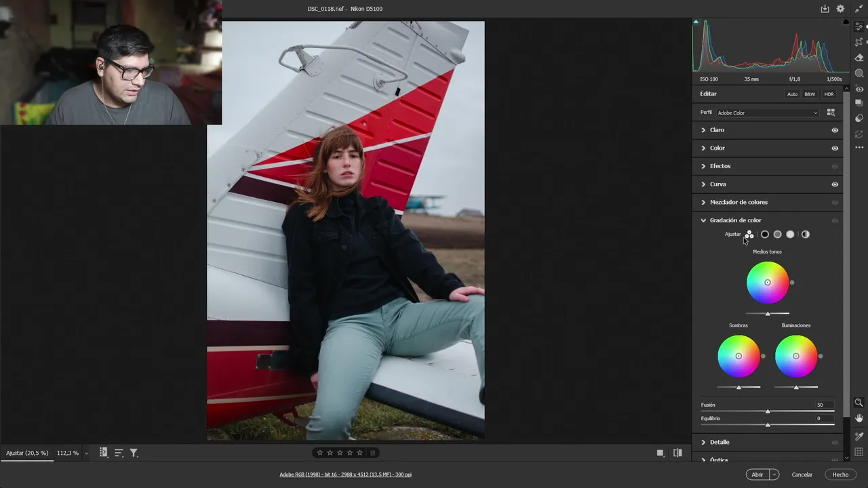Expand the Mezclador de colores panel

tap(703, 202)
